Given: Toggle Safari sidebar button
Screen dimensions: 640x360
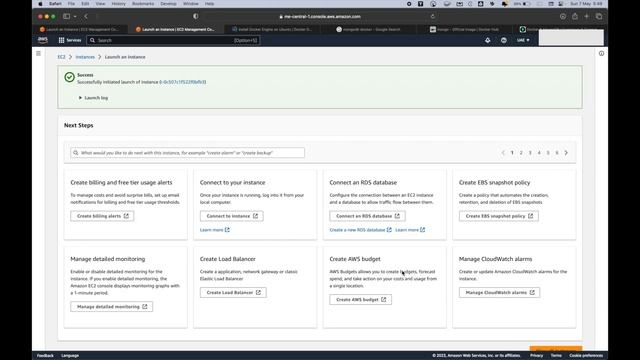Looking at the screenshot, I should click(67, 16).
